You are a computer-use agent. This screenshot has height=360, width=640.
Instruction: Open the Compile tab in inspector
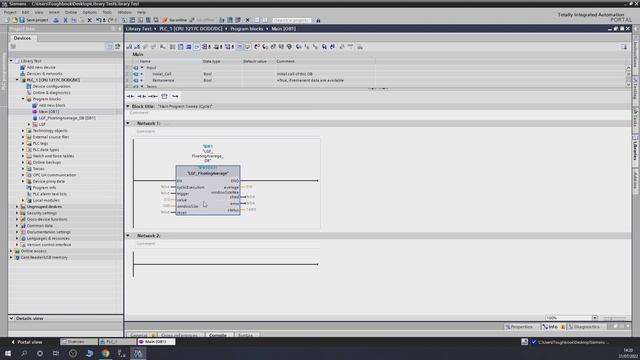click(218, 335)
